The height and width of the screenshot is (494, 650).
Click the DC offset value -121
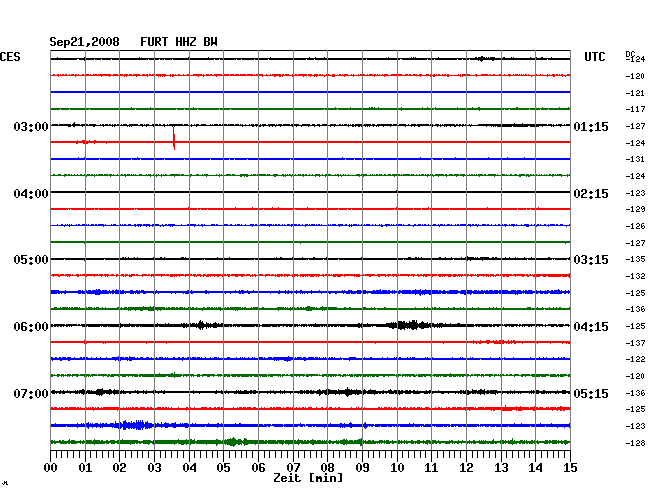pos(635,93)
